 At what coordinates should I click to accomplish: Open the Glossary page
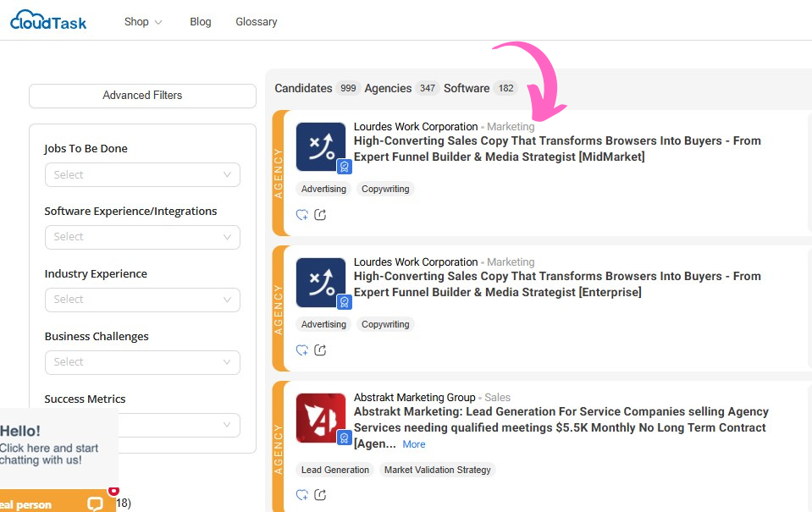tap(257, 22)
